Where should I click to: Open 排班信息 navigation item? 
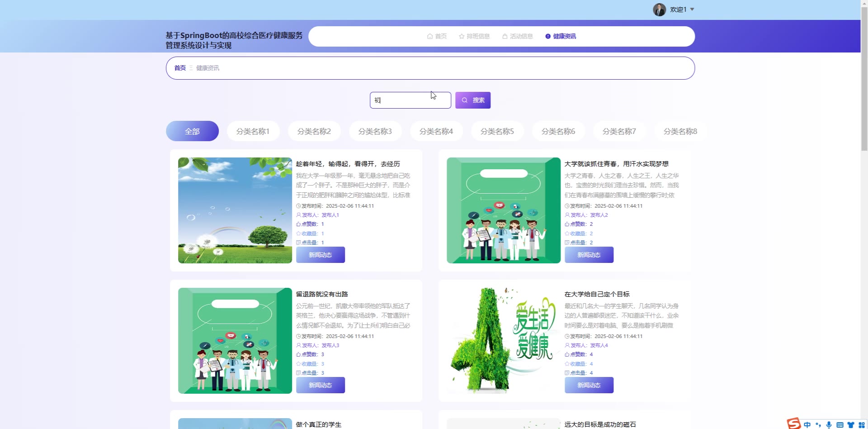(x=474, y=36)
